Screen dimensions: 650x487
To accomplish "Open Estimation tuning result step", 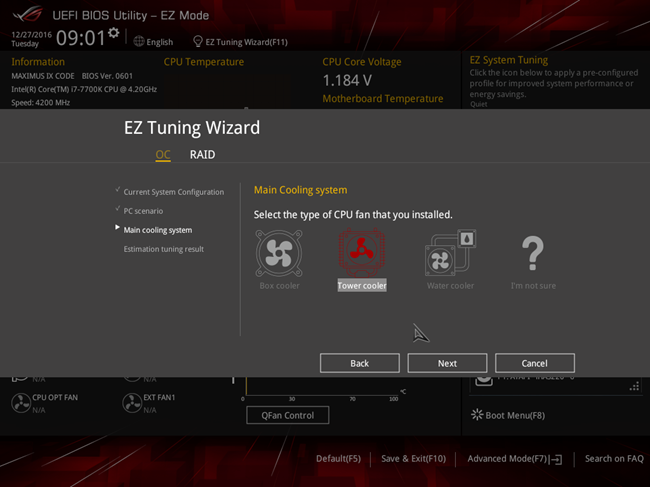I will click(163, 249).
